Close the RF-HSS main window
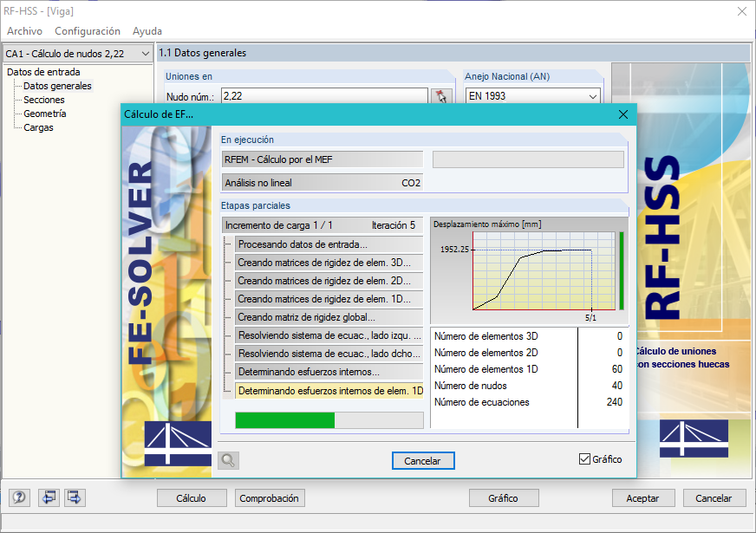Viewport: 756px width, 533px height. click(742, 11)
